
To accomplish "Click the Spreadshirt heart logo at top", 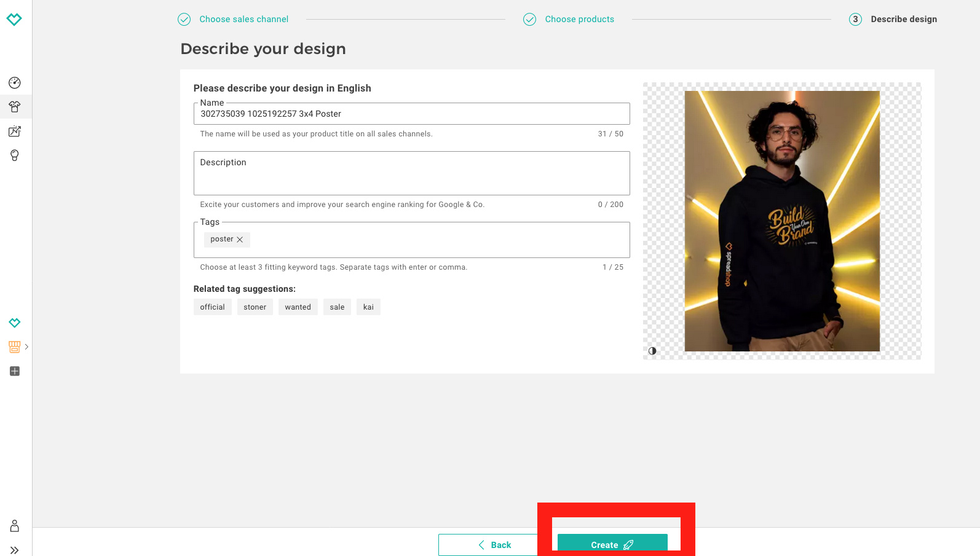I will tap(14, 19).
